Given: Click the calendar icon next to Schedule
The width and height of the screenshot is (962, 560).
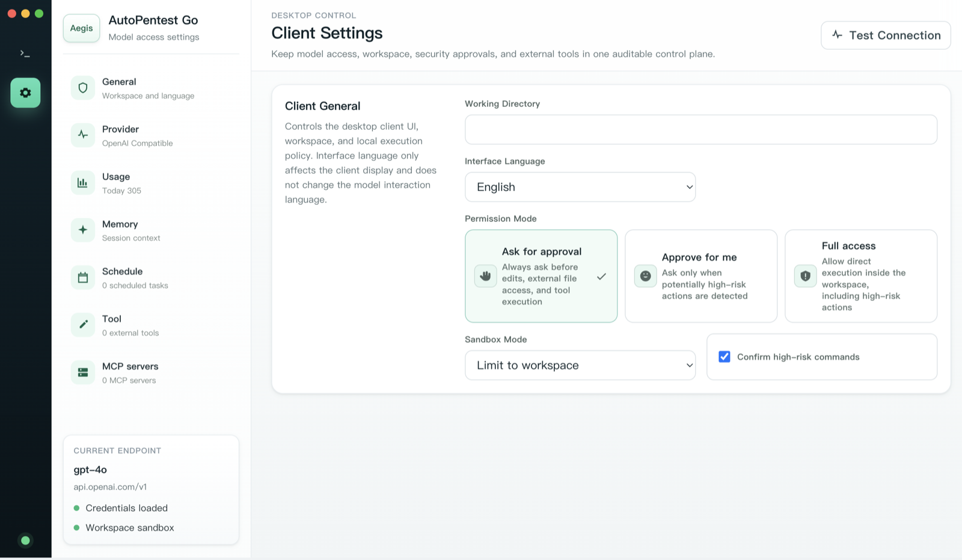Looking at the screenshot, I should click(83, 278).
